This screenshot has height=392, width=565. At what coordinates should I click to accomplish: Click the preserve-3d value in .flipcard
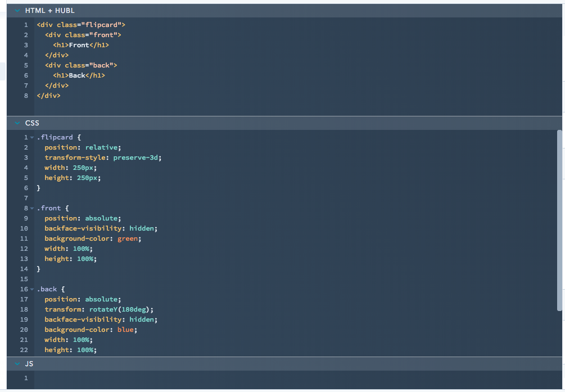(137, 157)
